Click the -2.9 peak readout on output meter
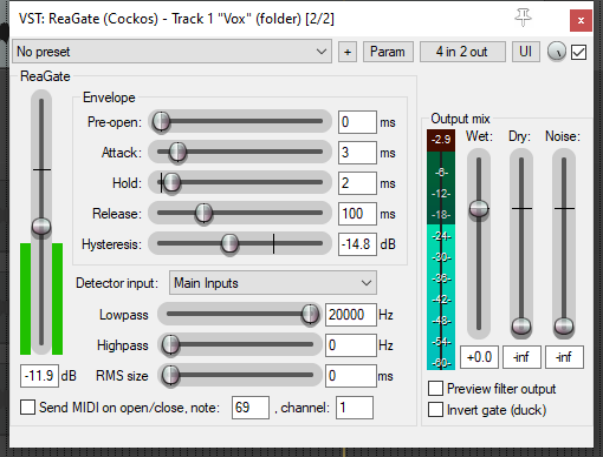 pos(441,140)
